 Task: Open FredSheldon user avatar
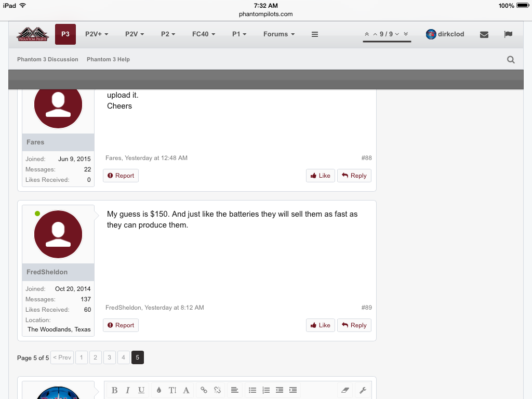58,234
